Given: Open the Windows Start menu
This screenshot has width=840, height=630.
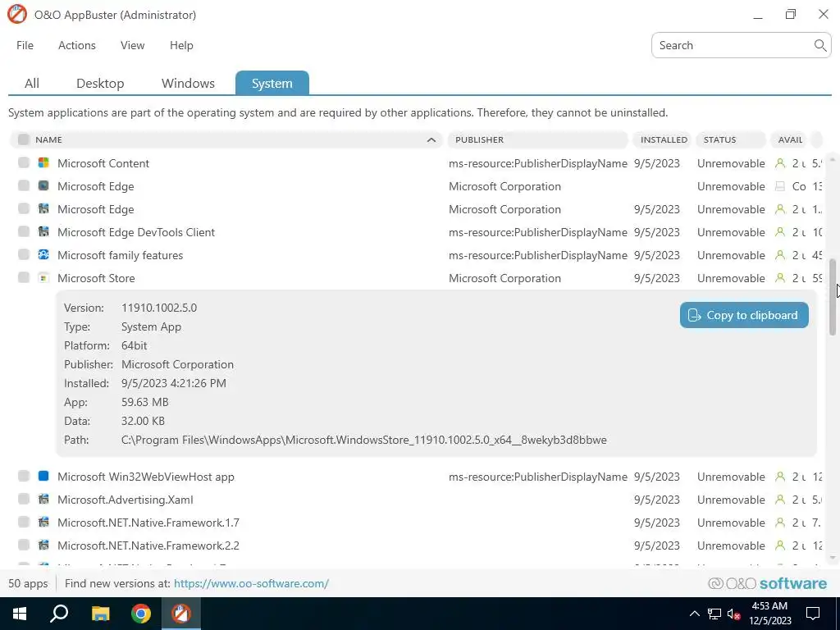Looking at the screenshot, I should [x=20, y=614].
